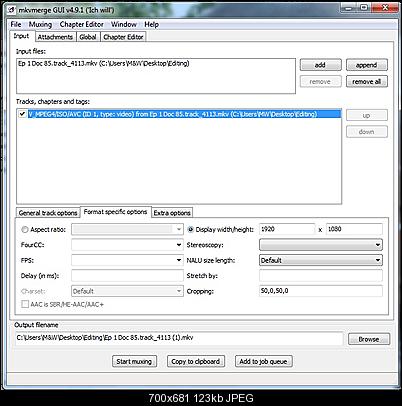Expand the NALU size length dropdown
This screenshot has width=402, height=406.
(x=378, y=260)
